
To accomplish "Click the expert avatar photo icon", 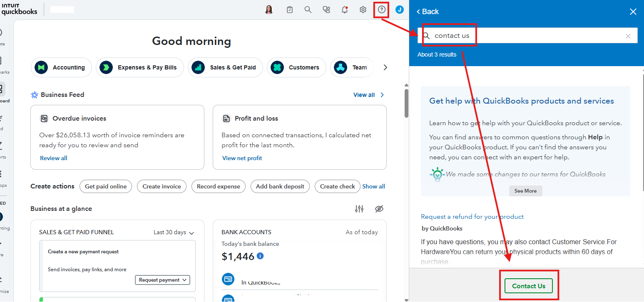I will coord(269,10).
